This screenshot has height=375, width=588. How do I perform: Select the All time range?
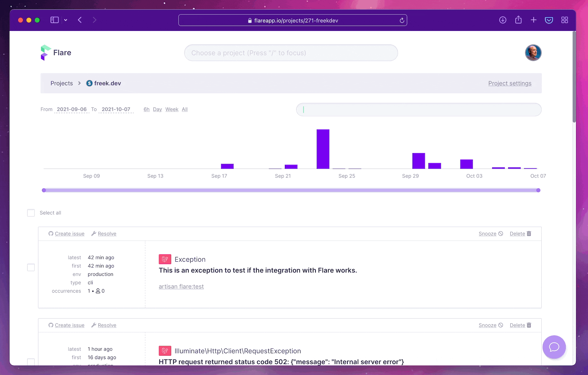click(x=185, y=109)
